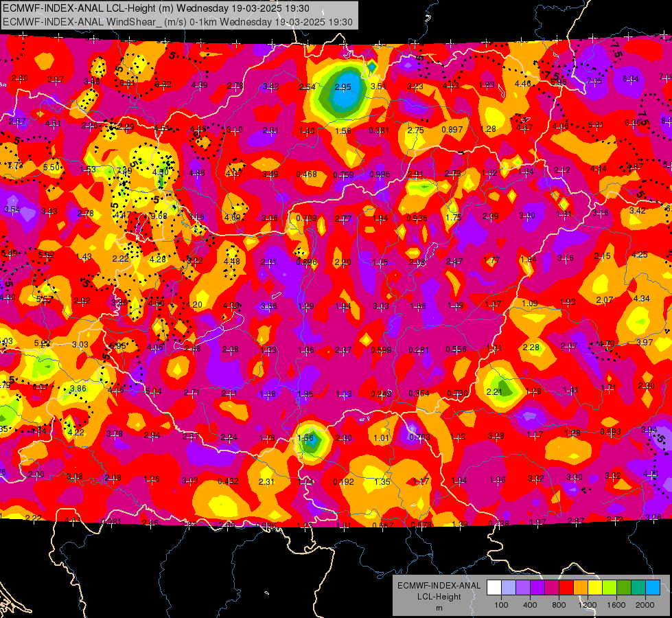Click the light purple legend swatch left of 400
Image resolution: width=672 pixels, height=618 pixels.
click(523, 588)
